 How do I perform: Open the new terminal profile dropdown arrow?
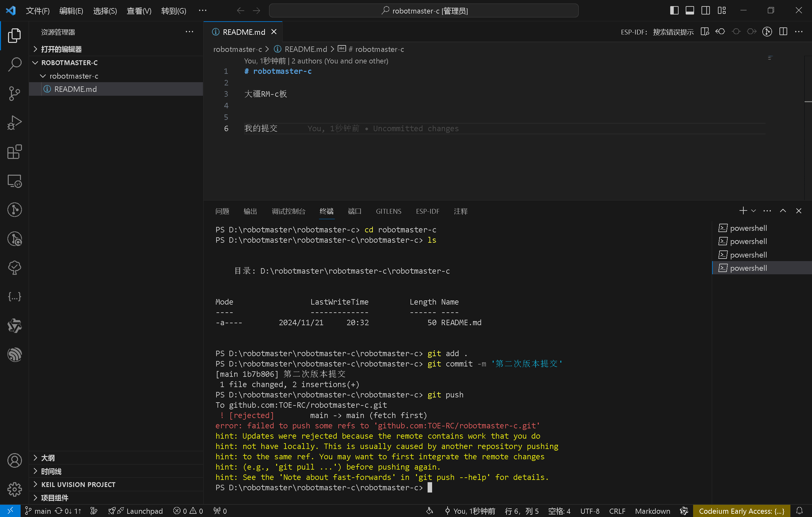[754, 211]
